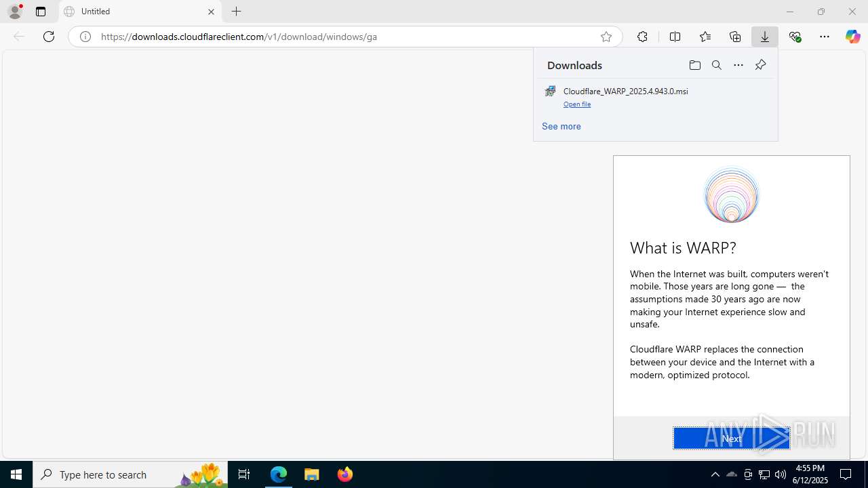Toggle the Downloads toolbar button
Viewport: 868px width, 488px height.
(x=765, y=37)
